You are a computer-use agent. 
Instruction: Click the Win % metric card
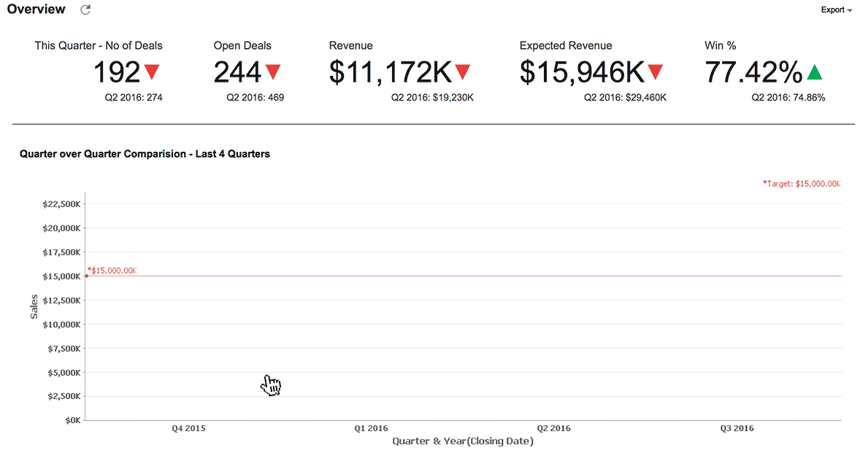tap(720, 45)
